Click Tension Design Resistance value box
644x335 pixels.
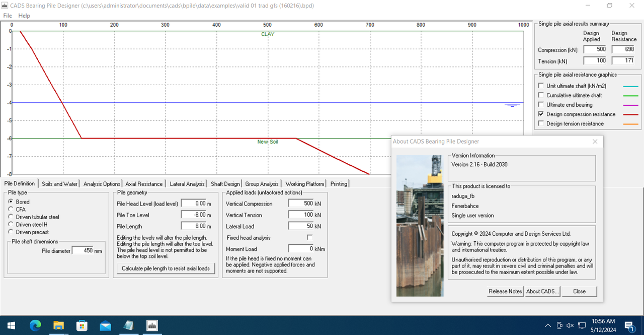(624, 60)
